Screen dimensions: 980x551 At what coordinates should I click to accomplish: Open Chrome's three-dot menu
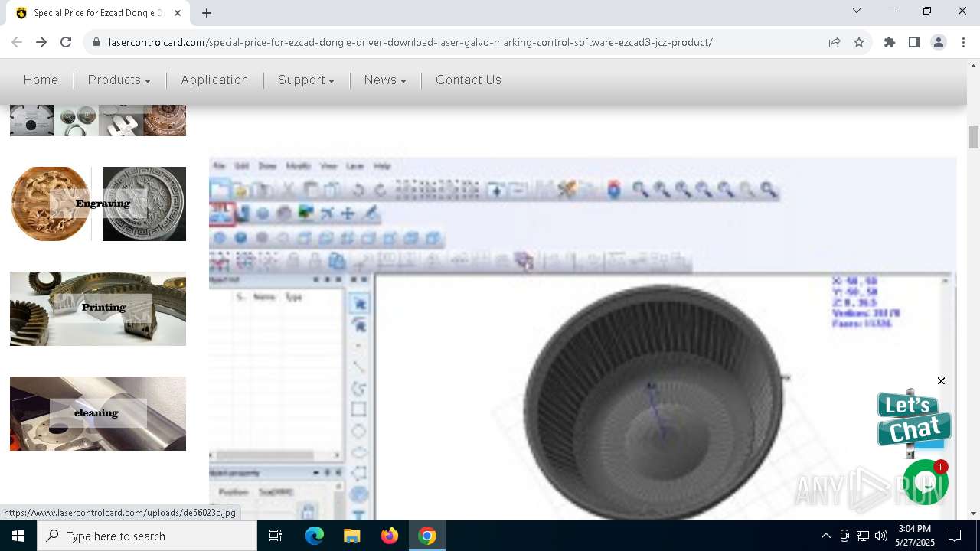coord(963,42)
